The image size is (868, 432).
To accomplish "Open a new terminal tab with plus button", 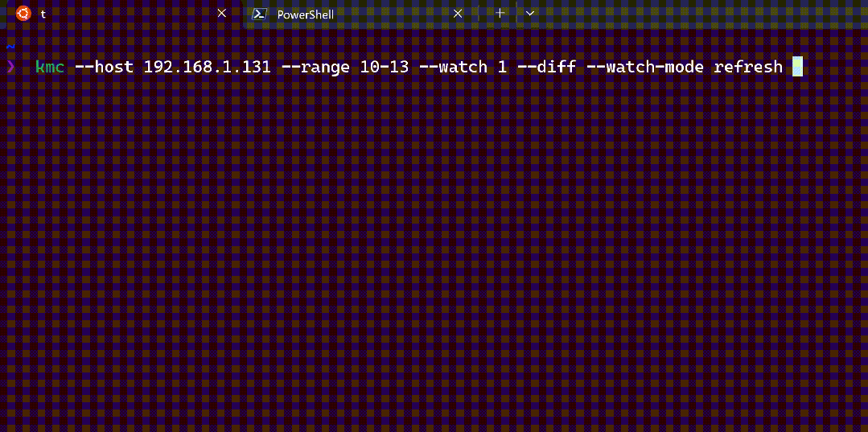I will tap(500, 14).
